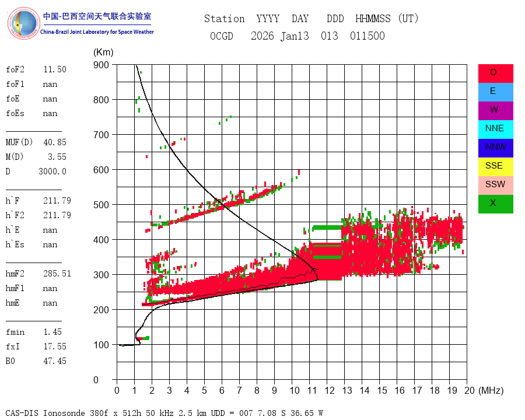Click the UT time 011500
Viewport: 525px width, 420px height.
[x=367, y=36]
